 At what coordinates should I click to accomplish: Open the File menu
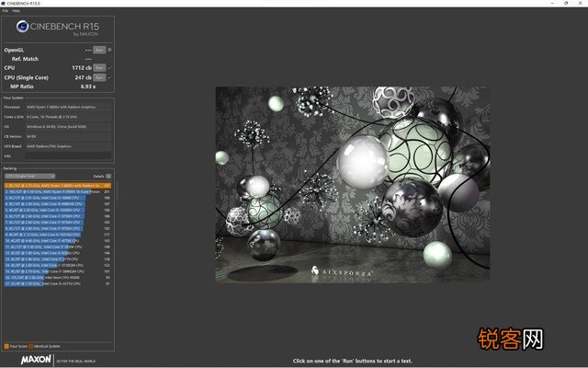point(5,11)
